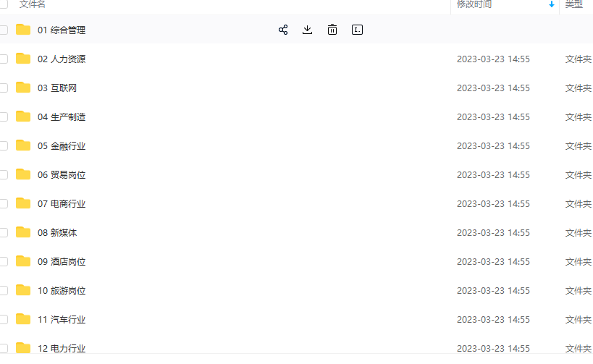Check the box for 02 人力资源
Viewport: 593px width, 364px height.
(3, 59)
